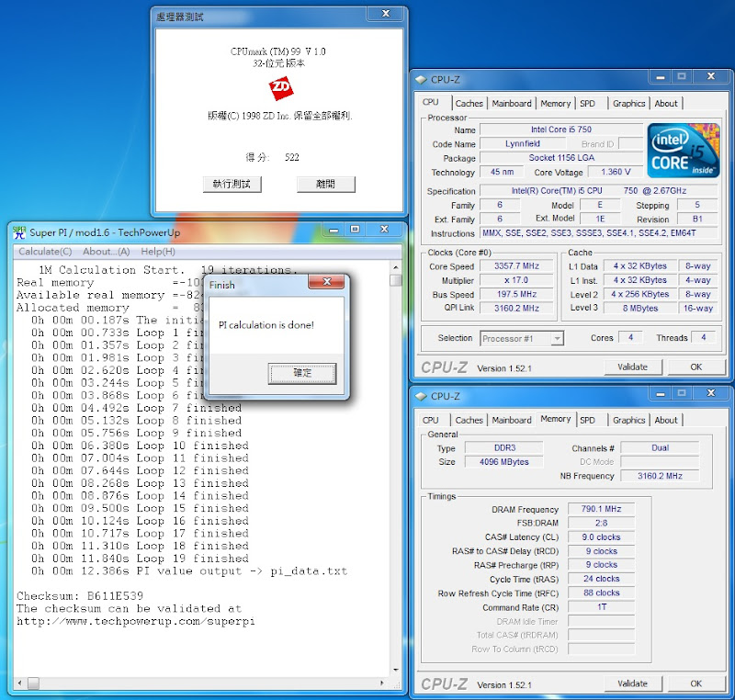
Task: Click Super PI horizontal scrollbar right arrow
Action: click(x=382, y=683)
